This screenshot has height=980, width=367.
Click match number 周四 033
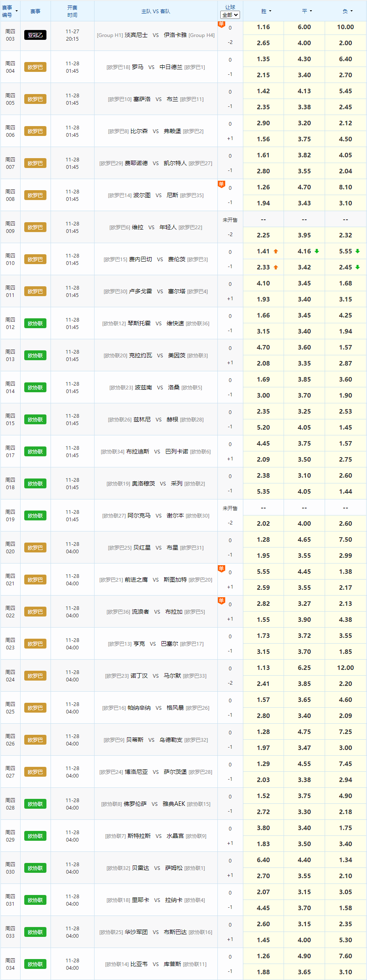click(x=10, y=932)
